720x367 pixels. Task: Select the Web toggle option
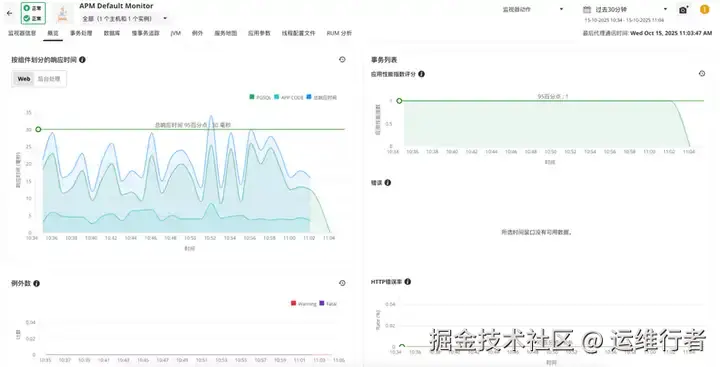click(x=24, y=79)
